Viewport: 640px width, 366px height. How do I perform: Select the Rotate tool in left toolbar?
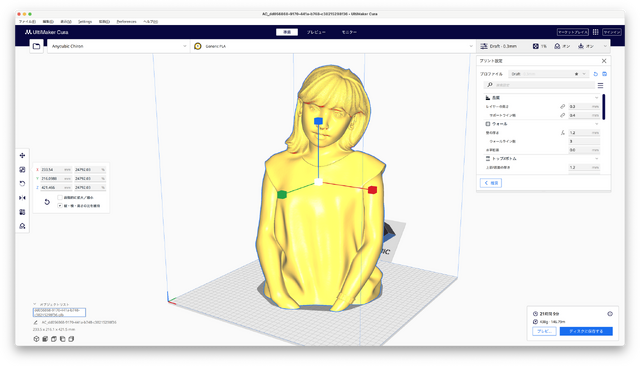[22, 184]
